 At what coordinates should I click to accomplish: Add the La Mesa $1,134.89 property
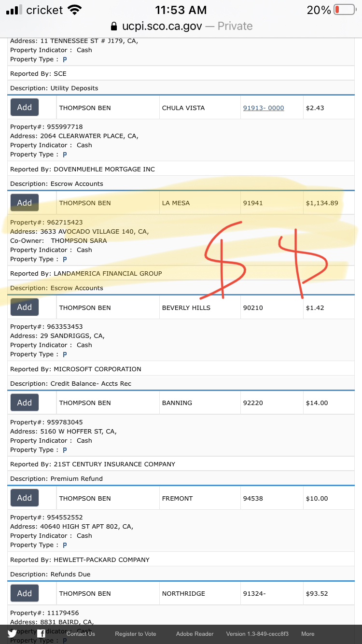pos(25,203)
